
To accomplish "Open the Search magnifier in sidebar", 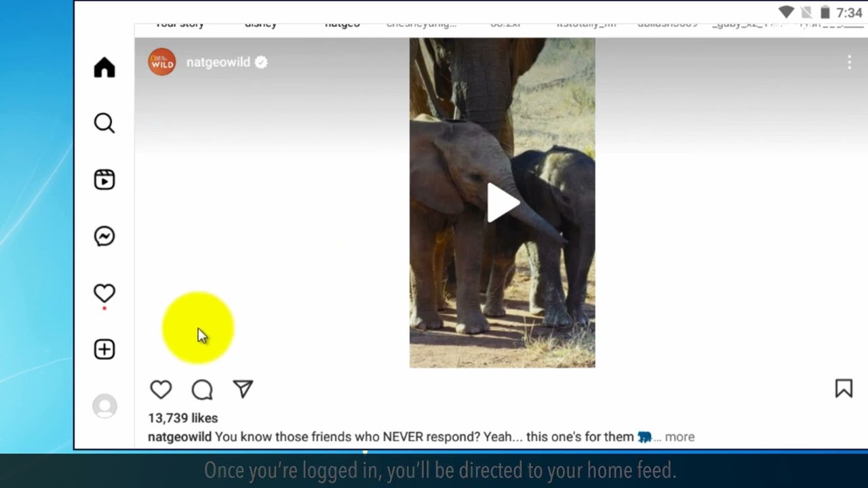I will [104, 123].
